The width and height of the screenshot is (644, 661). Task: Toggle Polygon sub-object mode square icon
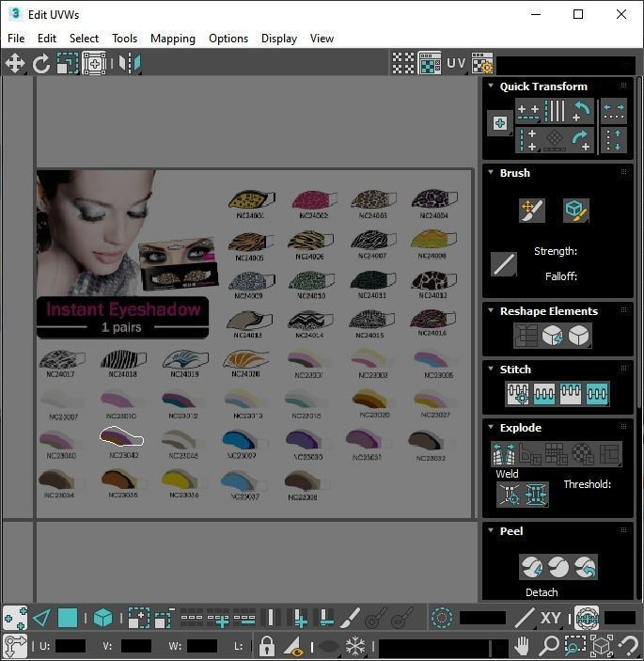tap(68, 619)
